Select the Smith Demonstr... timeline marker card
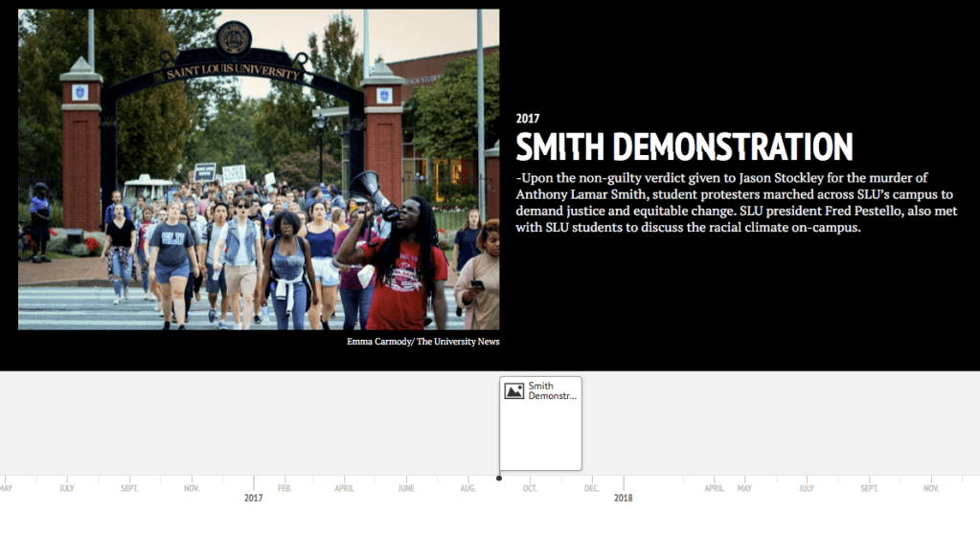The height and width of the screenshot is (536, 980). pos(540,431)
